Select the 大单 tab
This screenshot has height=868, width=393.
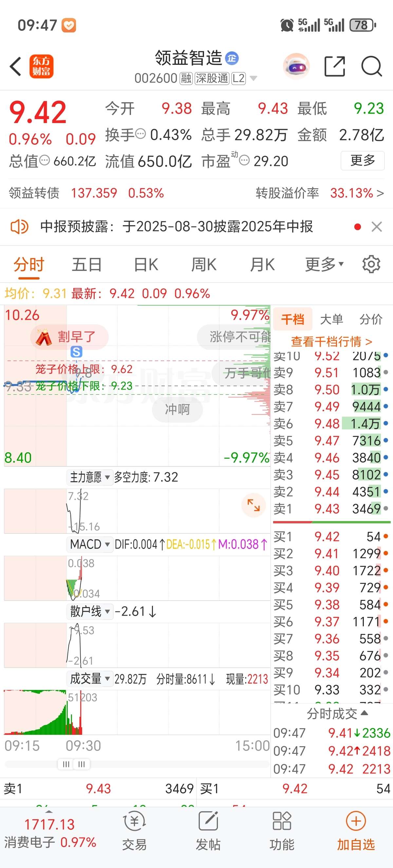tap(332, 319)
